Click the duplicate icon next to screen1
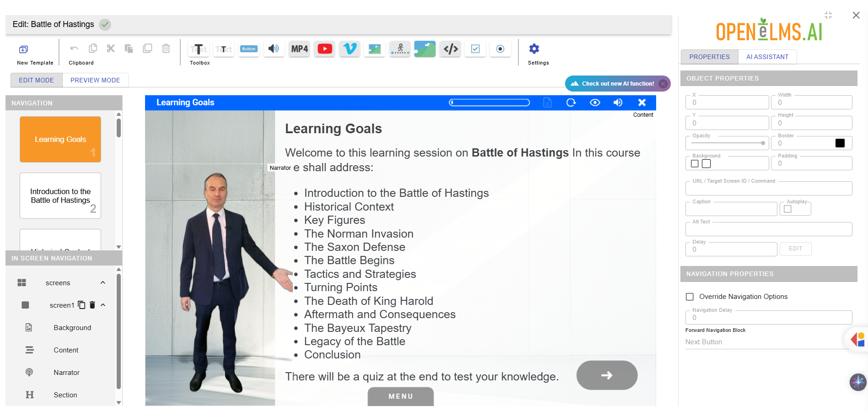868x412 pixels. point(81,305)
